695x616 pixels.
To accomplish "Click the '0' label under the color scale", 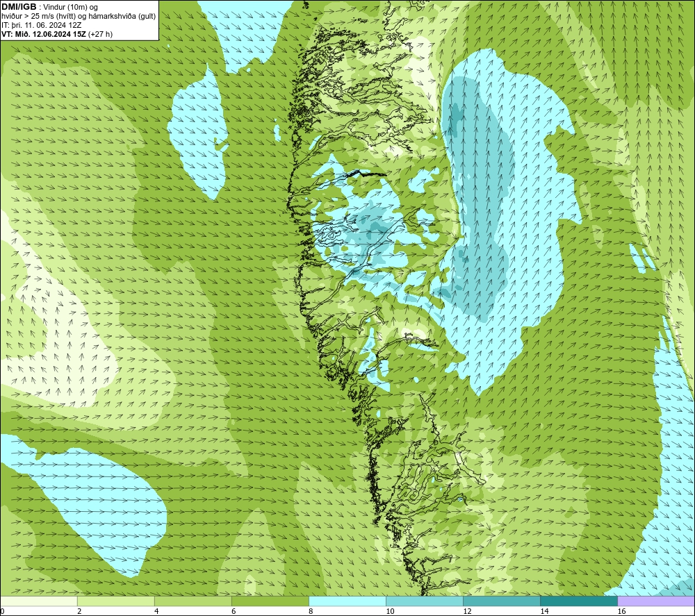I will (x=3, y=612).
